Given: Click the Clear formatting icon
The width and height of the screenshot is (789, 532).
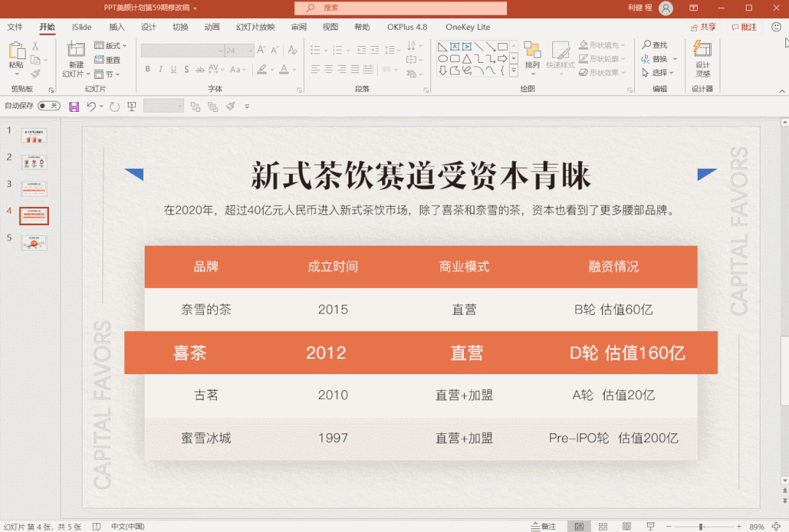Looking at the screenshot, I should (x=292, y=50).
